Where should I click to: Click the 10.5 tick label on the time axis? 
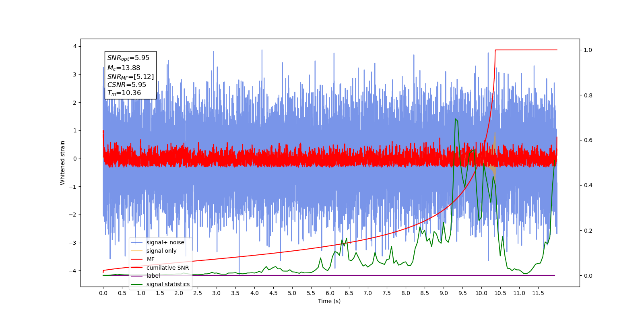click(500, 293)
